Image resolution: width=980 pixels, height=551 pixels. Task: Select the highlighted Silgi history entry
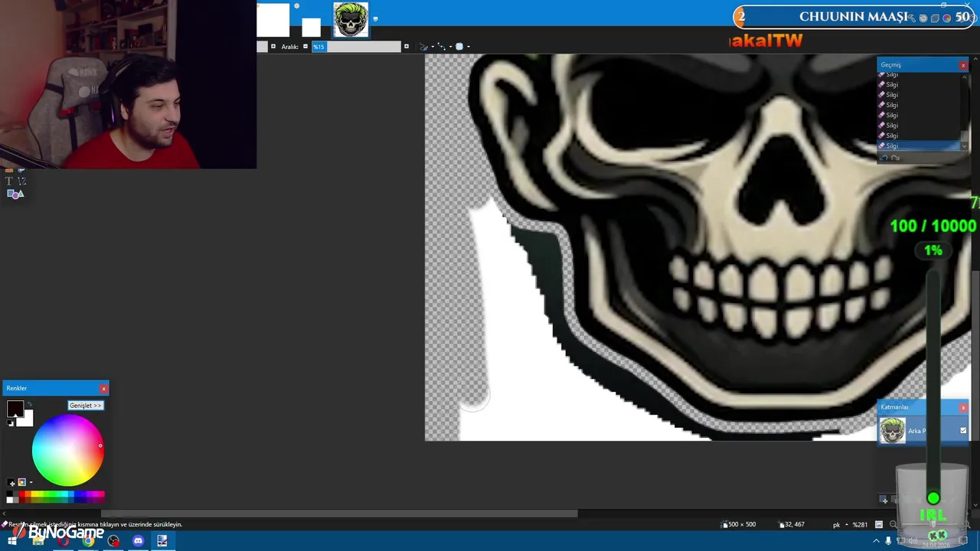[x=919, y=145]
